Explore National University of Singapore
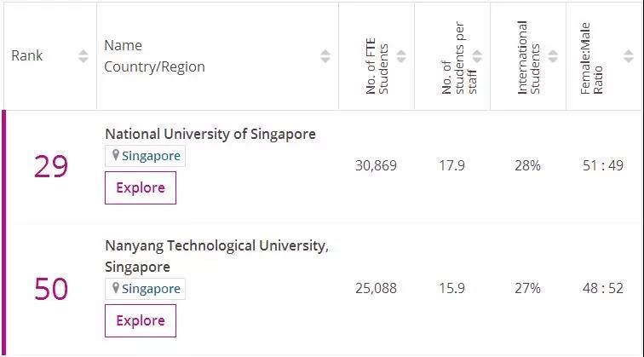644x357 pixels. (141, 188)
